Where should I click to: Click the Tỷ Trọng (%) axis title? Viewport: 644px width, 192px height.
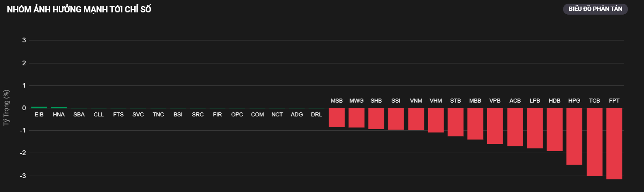coord(6,108)
